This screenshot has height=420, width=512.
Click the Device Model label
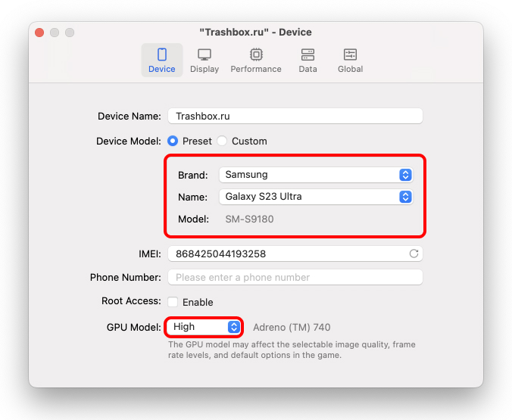(129, 141)
